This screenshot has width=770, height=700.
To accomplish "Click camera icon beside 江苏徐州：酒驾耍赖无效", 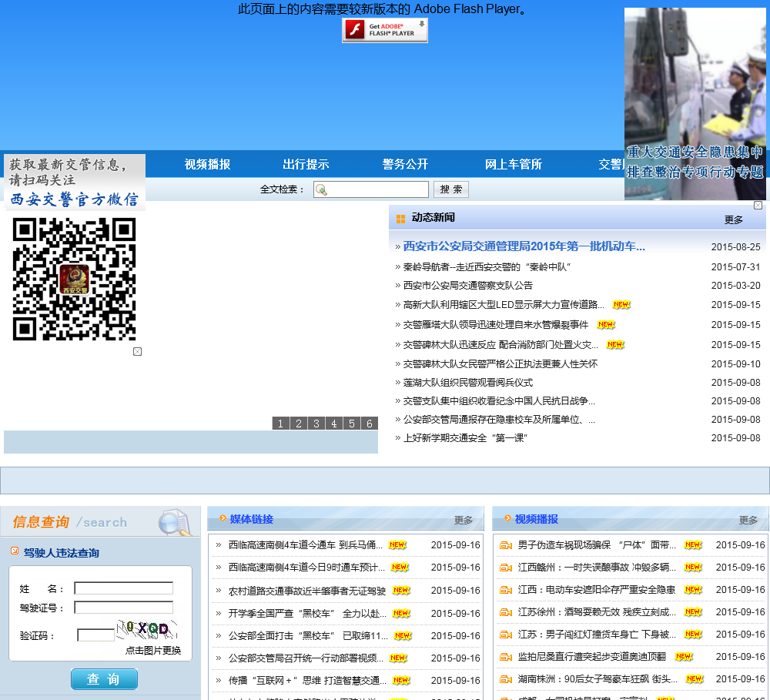I will [x=506, y=612].
